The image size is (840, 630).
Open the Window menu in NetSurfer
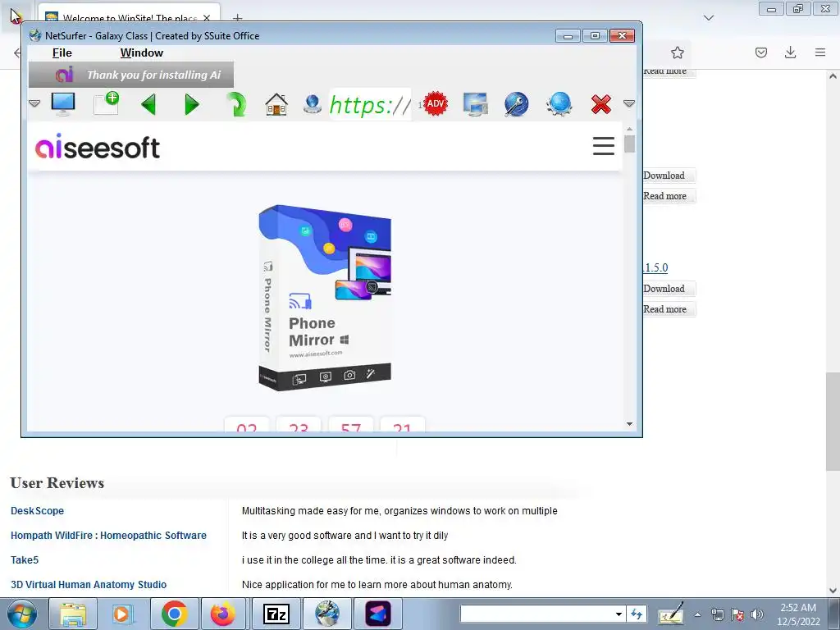tap(141, 52)
